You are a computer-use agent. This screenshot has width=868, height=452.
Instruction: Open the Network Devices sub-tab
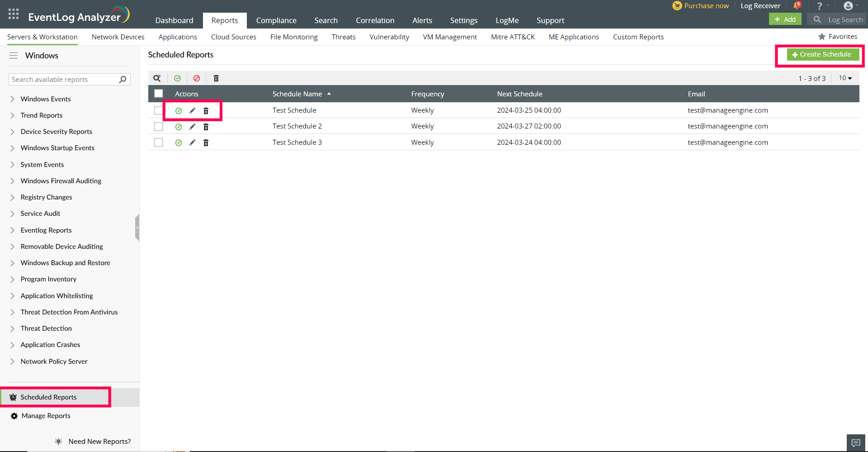[x=118, y=37]
